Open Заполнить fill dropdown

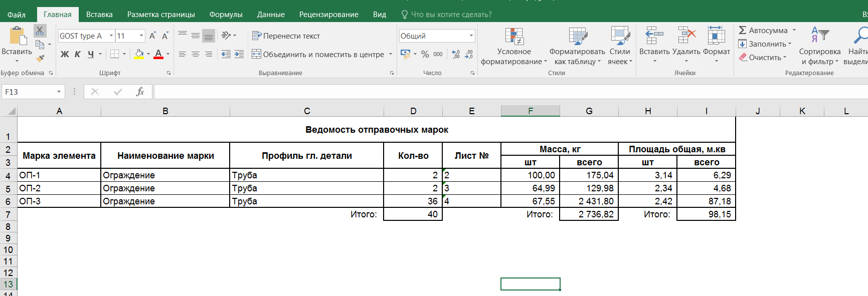pyautogui.click(x=765, y=44)
